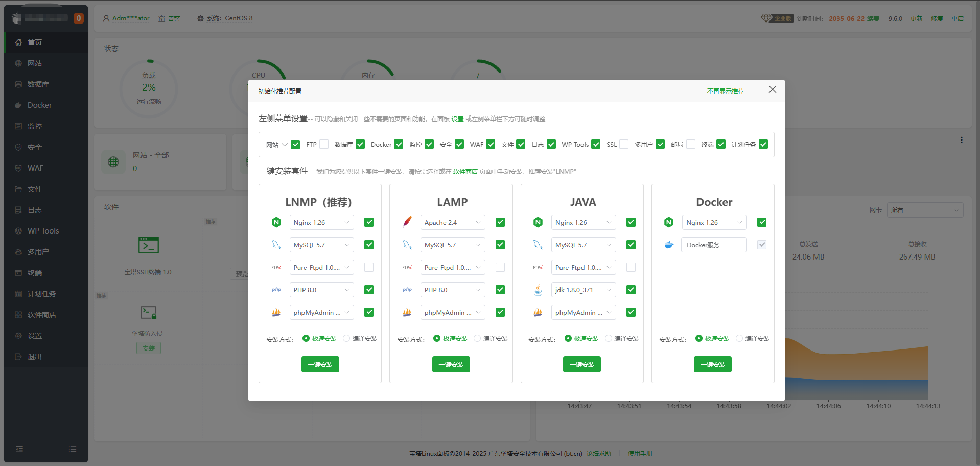980x466 pixels.
Task: Select 编译安装 radio in LNMP panel
Action: click(x=346, y=338)
